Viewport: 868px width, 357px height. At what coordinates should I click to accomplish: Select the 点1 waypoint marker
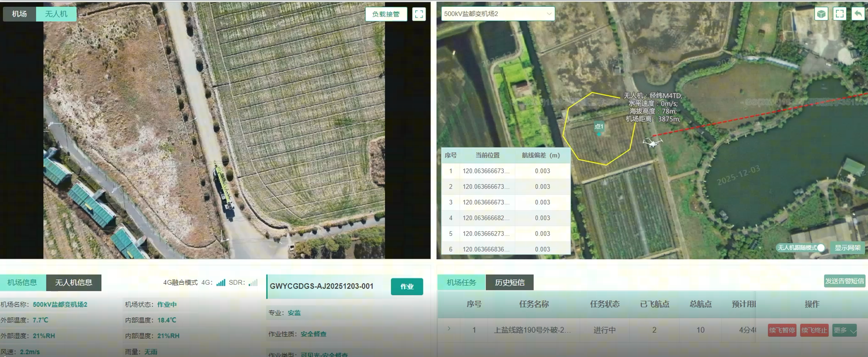(x=599, y=134)
